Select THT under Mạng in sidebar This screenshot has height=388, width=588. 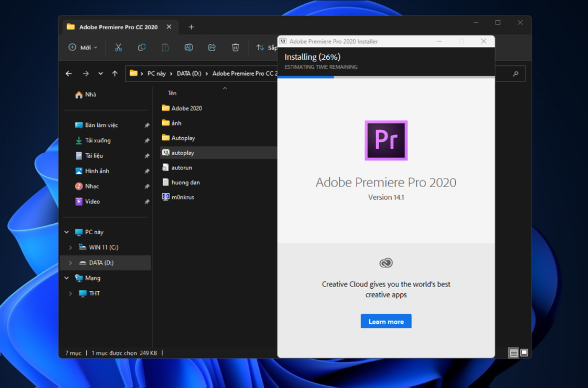click(x=89, y=293)
